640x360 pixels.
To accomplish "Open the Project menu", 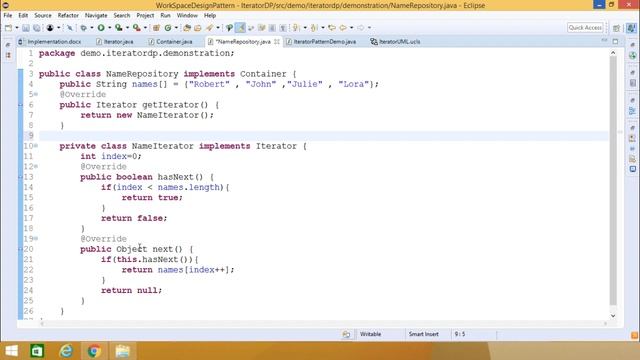I will tap(145, 16).
